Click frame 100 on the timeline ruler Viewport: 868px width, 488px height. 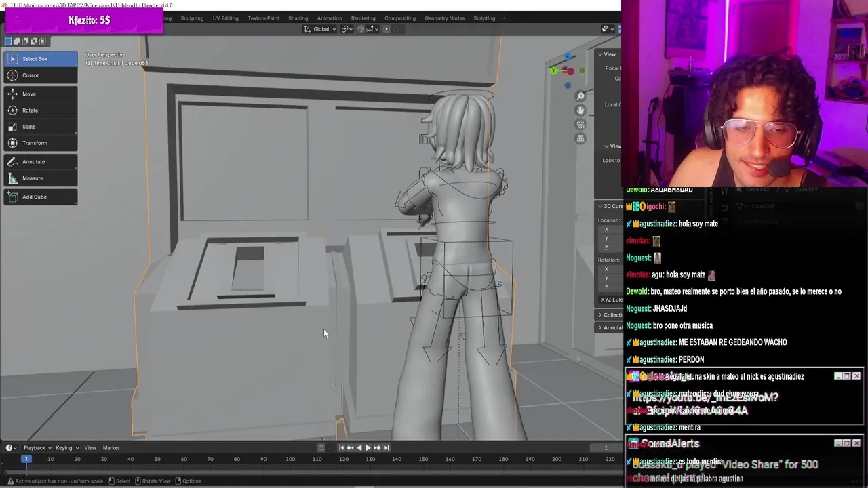pos(290,460)
